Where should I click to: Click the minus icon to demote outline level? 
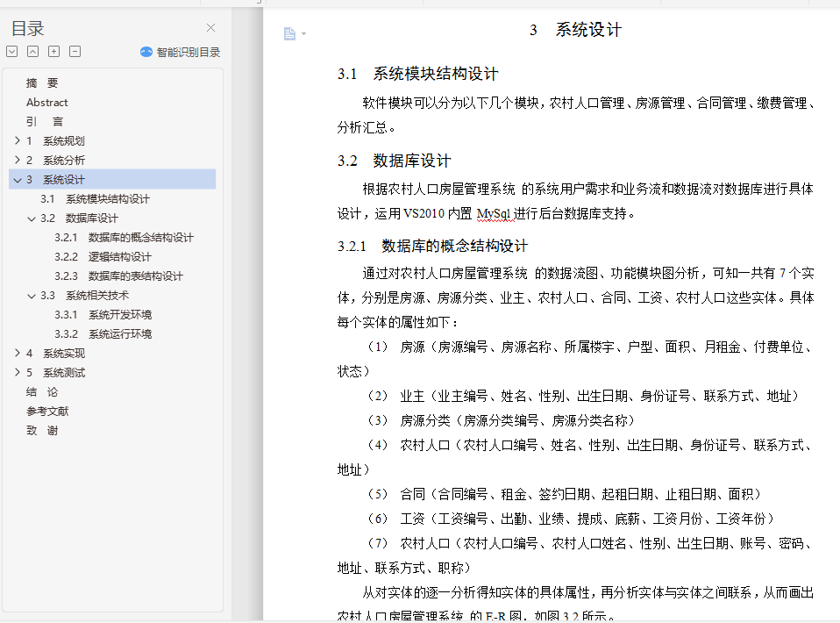(75, 52)
